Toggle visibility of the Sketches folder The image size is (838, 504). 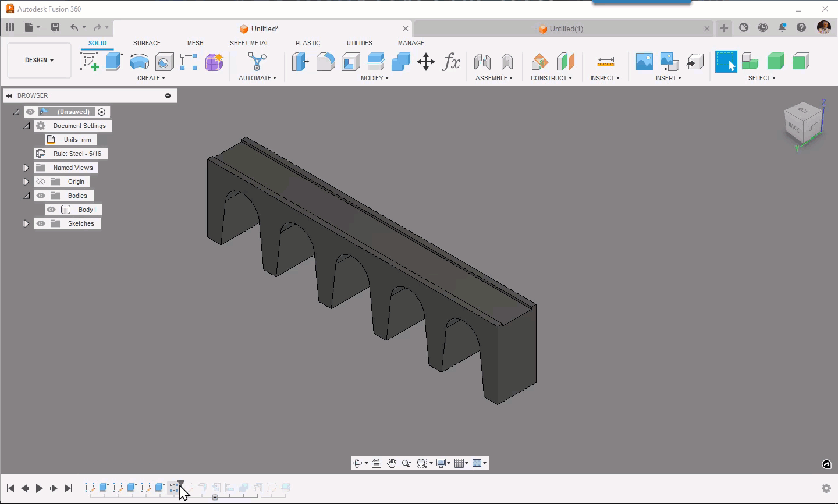(40, 223)
